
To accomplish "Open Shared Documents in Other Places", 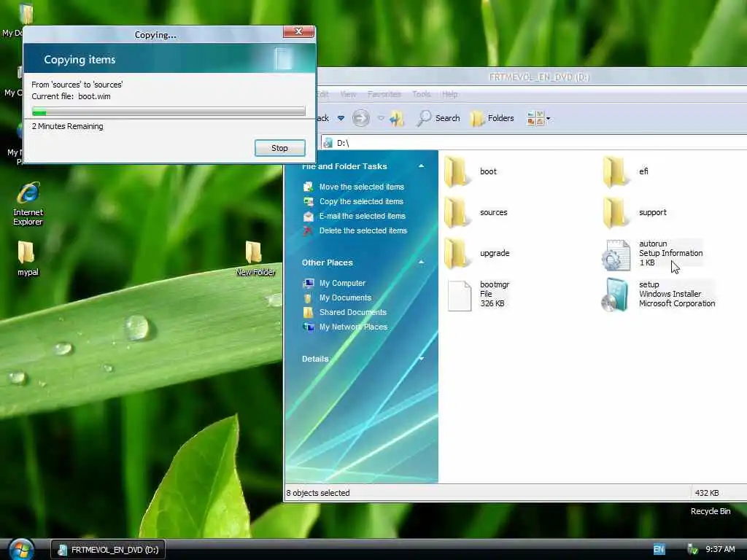I will pos(352,312).
